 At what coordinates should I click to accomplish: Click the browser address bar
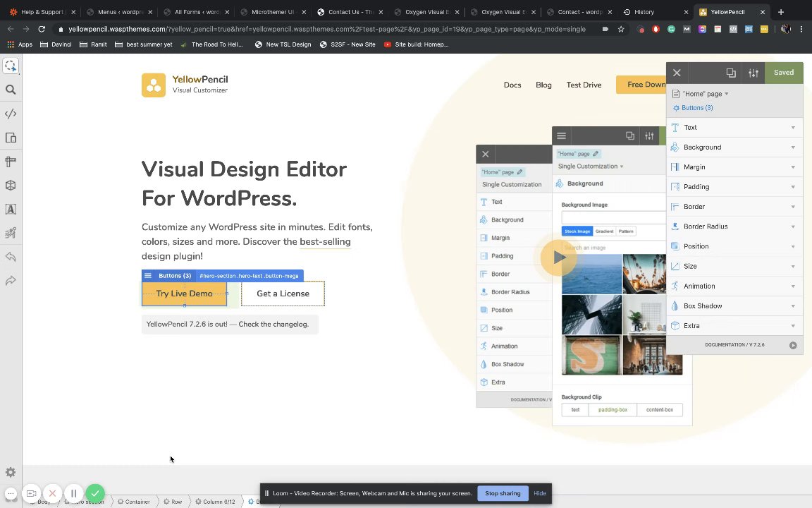[327, 29]
